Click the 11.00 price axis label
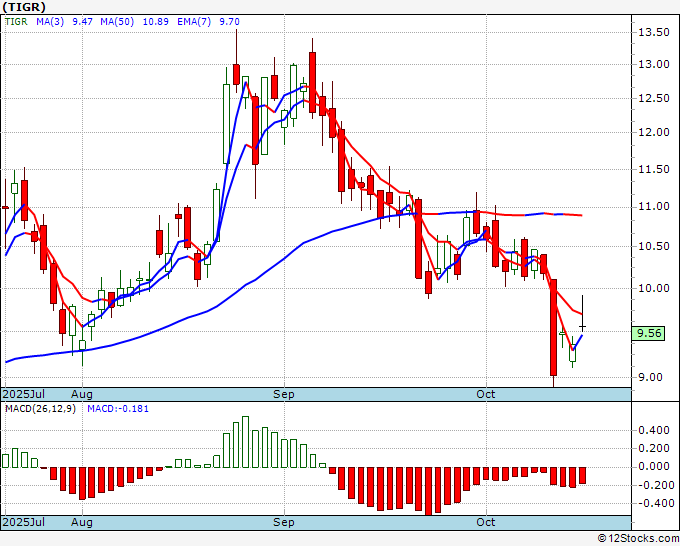The width and height of the screenshot is (680, 546). pyautogui.click(x=654, y=206)
